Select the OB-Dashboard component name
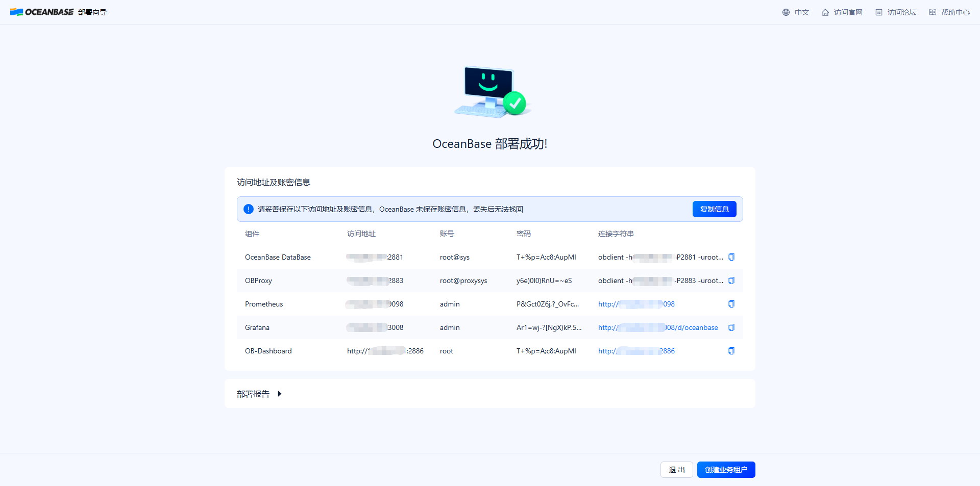This screenshot has width=980, height=486. click(x=268, y=351)
